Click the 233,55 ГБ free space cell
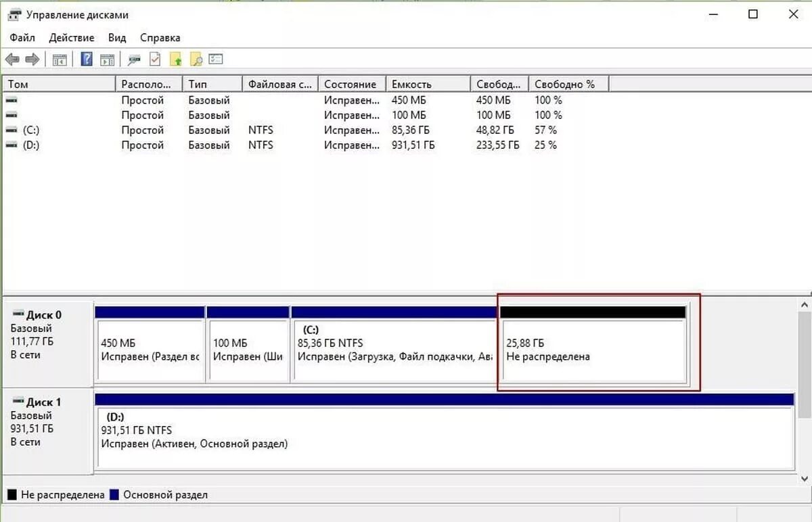 pyautogui.click(x=497, y=145)
